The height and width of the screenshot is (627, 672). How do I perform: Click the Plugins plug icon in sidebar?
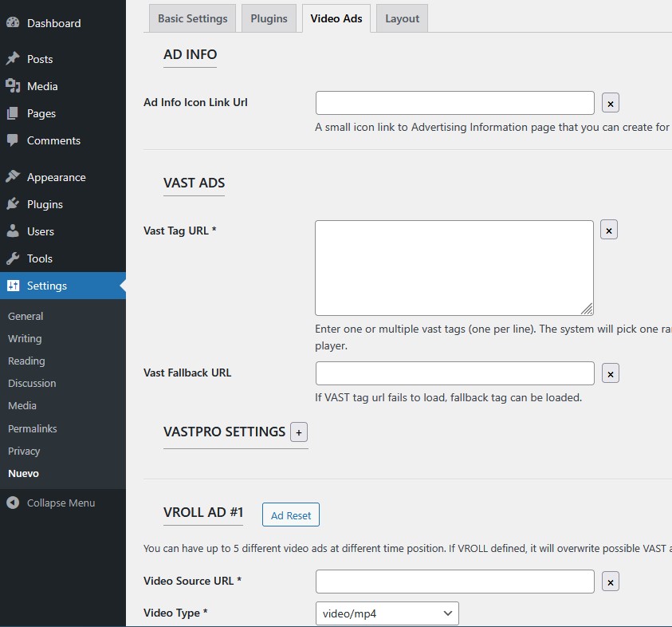point(13,204)
